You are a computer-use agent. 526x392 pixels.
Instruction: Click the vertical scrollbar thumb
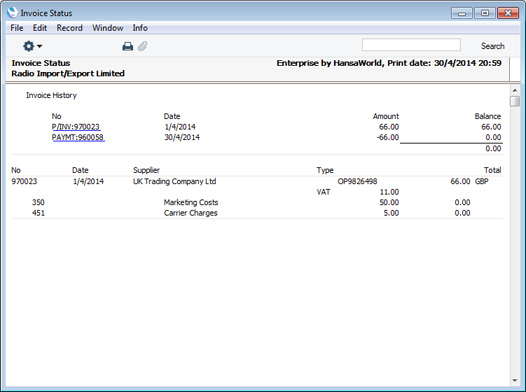click(x=515, y=101)
